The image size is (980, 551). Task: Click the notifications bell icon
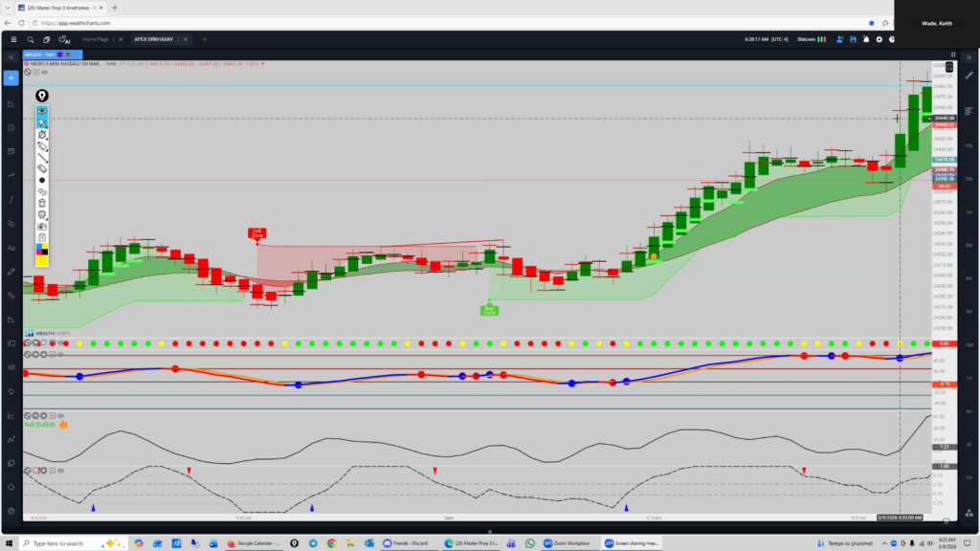[x=867, y=39]
